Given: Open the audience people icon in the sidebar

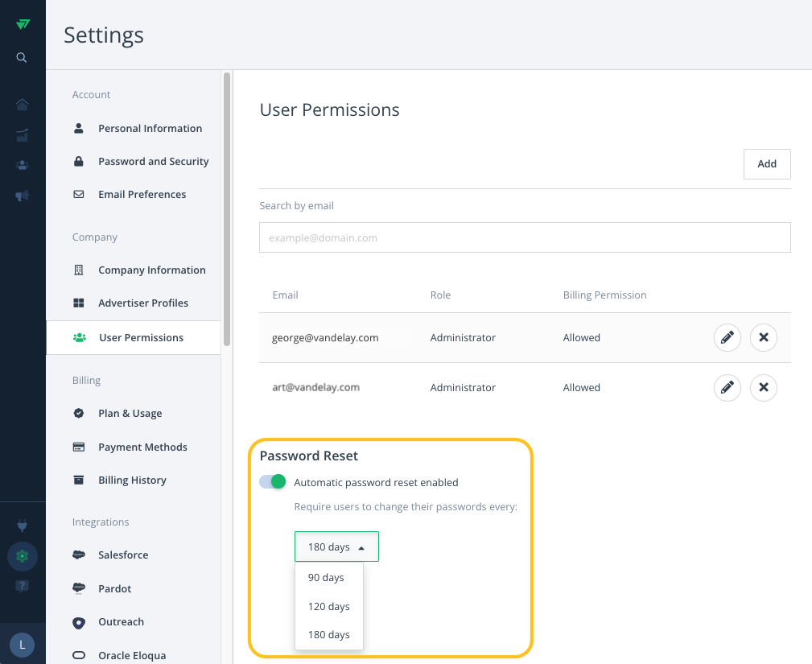Looking at the screenshot, I should coord(22,165).
